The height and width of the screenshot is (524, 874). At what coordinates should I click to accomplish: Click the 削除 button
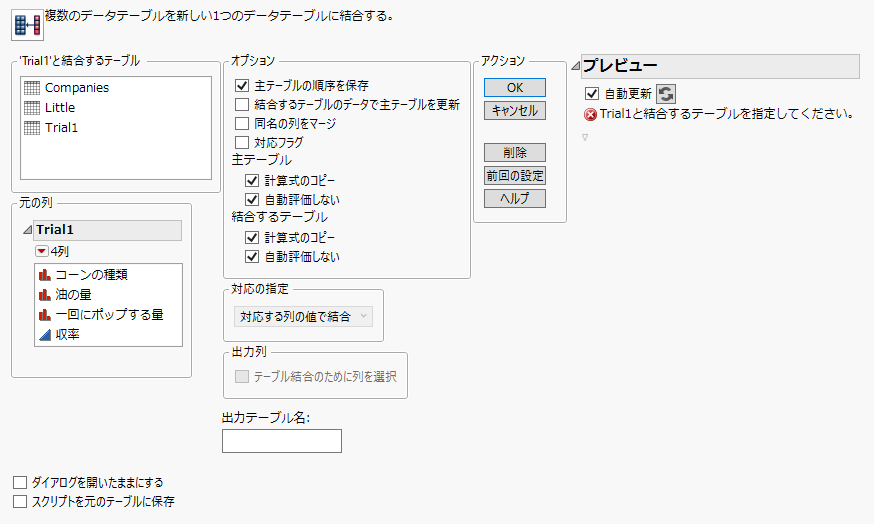click(x=515, y=152)
